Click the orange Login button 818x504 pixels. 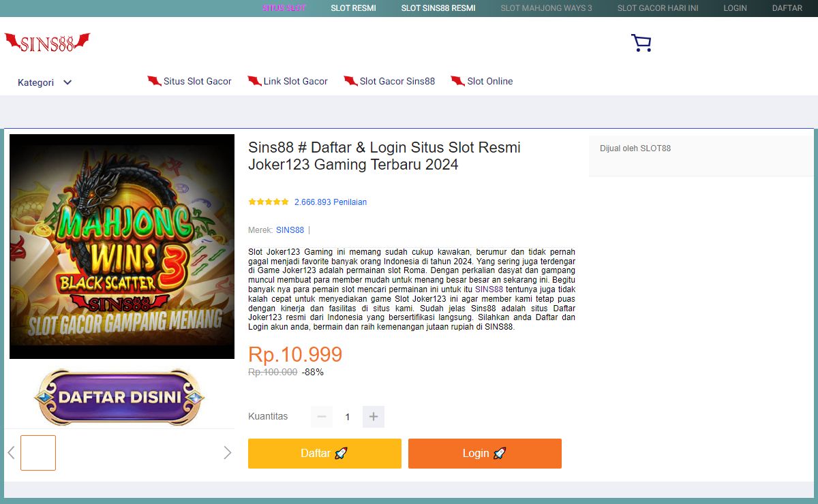(x=485, y=454)
